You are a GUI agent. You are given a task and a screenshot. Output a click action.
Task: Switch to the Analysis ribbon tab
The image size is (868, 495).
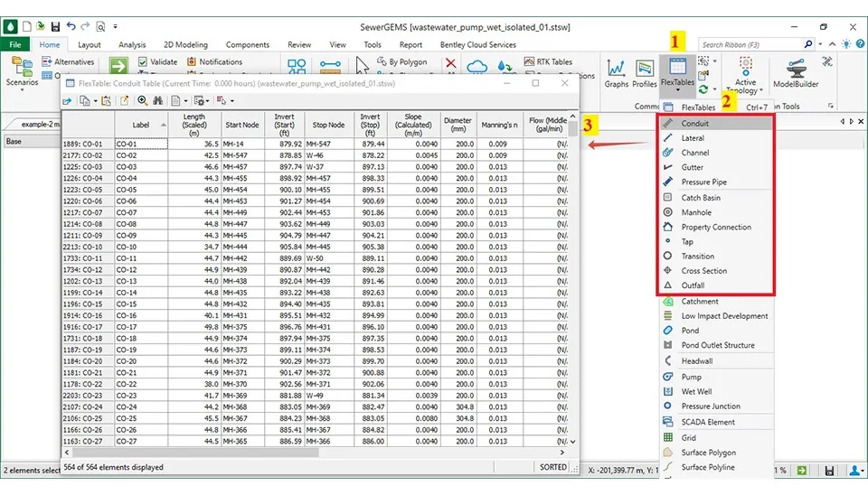click(x=132, y=44)
